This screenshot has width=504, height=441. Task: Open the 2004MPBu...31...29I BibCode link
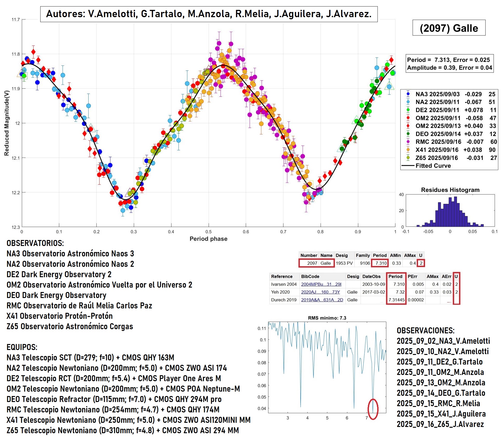(321, 284)
